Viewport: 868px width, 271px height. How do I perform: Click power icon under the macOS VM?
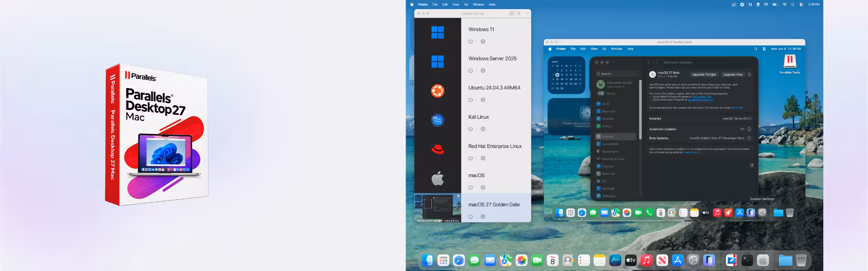471,187
